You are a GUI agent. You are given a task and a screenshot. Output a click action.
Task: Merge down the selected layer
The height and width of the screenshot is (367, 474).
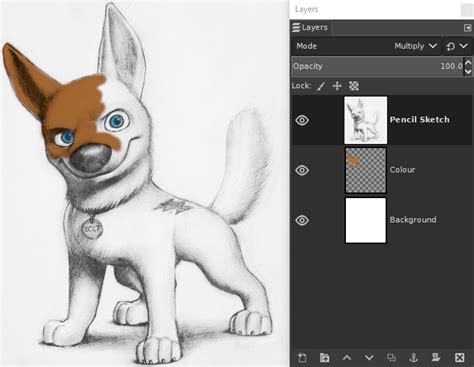click(x=436, y=358)
